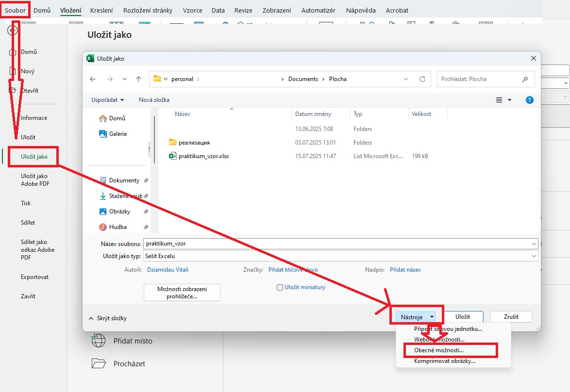Collapse folders with Skrýt složky
570x392 pixels.
tap(108, 318)
